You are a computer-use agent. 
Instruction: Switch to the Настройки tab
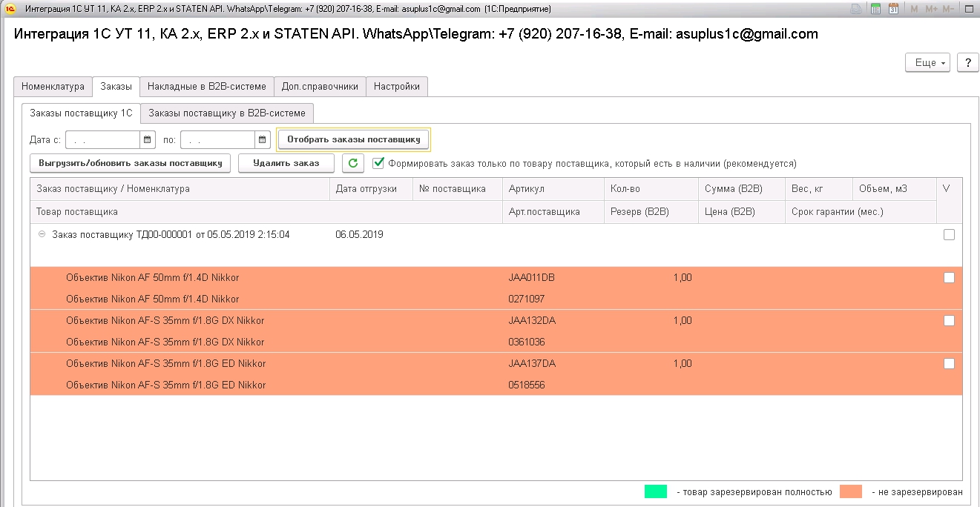click(x=397, y=87)
